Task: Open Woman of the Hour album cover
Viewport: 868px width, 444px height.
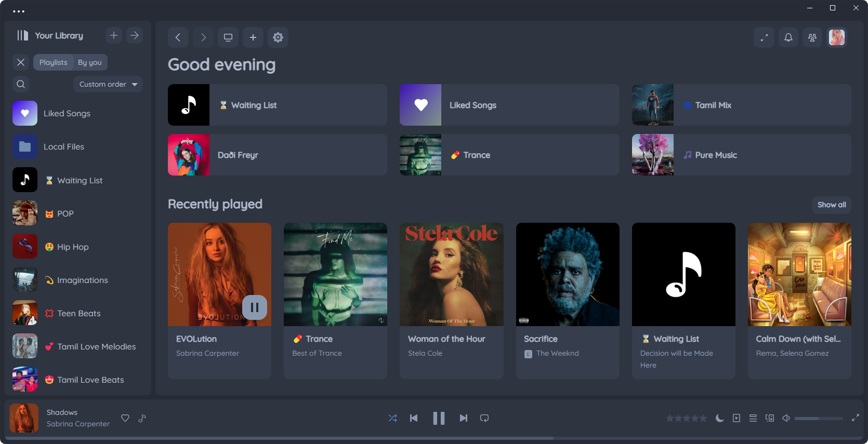Action: (x=452, y=274)
